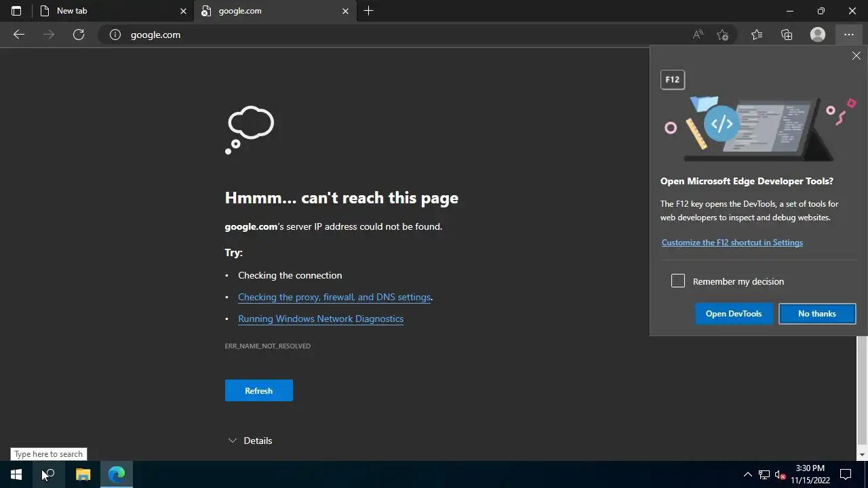The image size is (868, 488).
Task: Open network status tray icon
Action: [764, 474]
